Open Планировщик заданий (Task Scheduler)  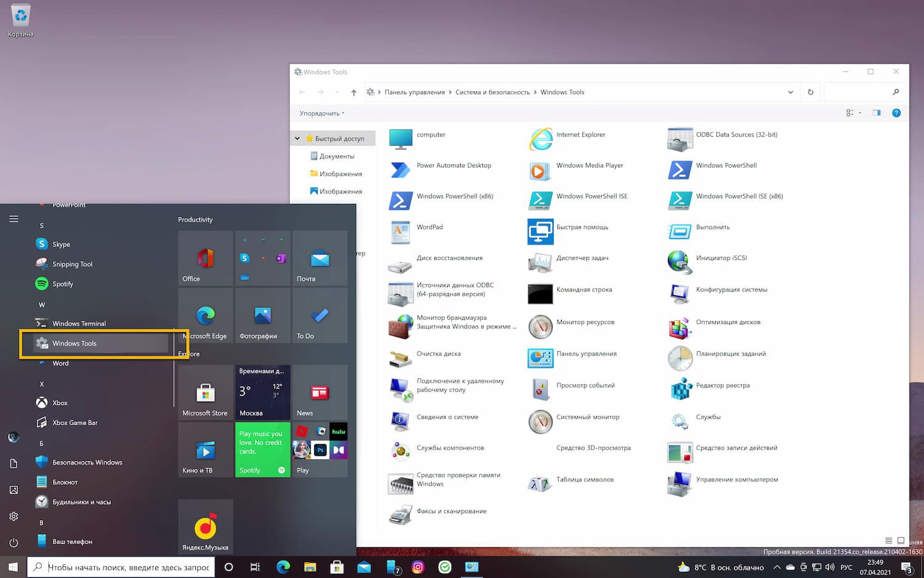click(731, 354)
